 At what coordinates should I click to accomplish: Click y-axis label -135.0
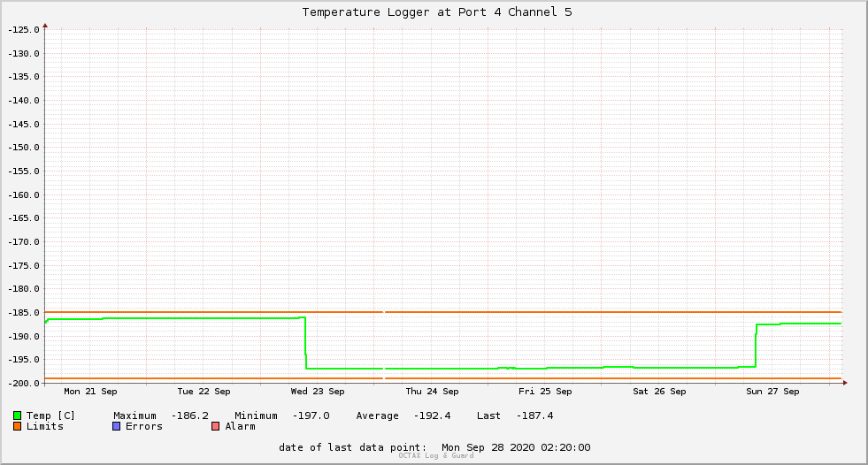click(24, 77)
